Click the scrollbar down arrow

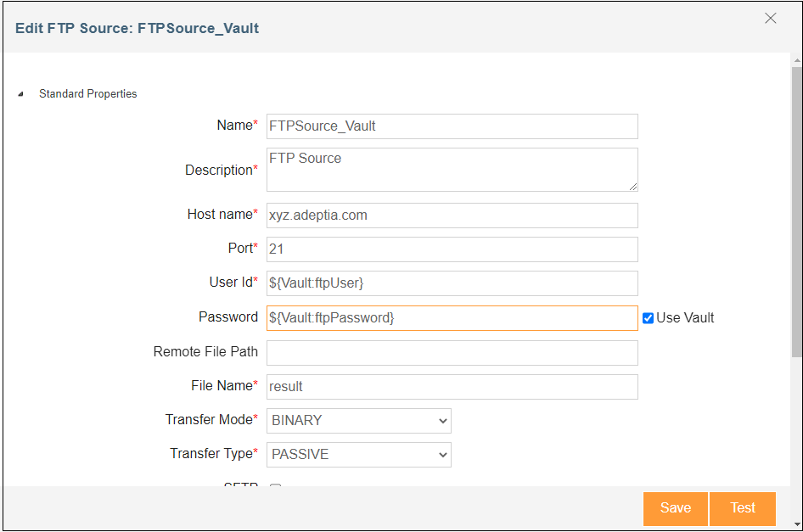(x=796, y=524)
